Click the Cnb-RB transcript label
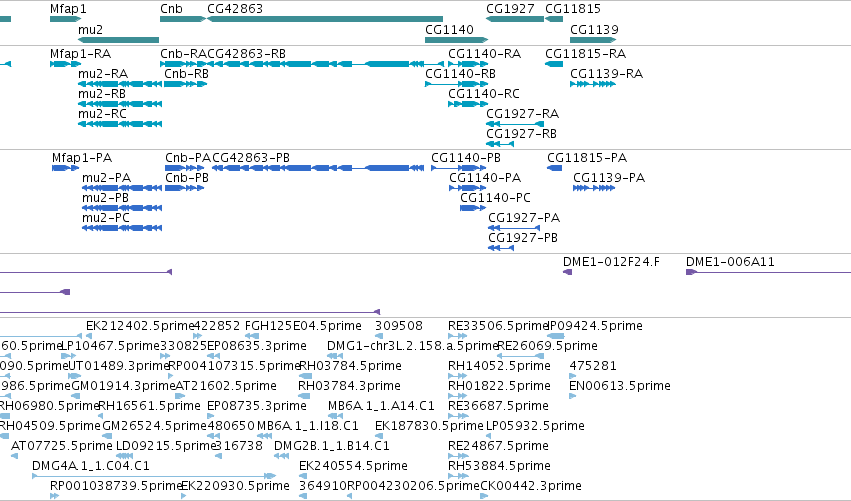The width and height of the screenshot is (851, 501). (186, 74)
